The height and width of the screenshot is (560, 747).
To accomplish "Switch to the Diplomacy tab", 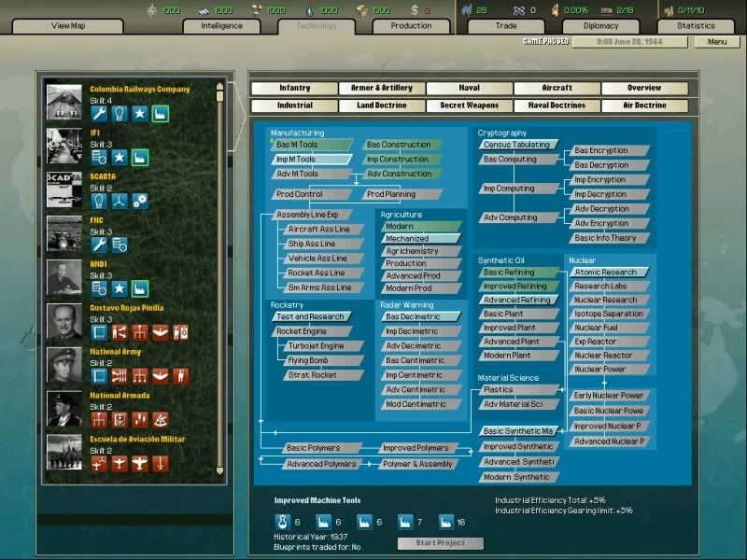I will [x=601, y=26].
